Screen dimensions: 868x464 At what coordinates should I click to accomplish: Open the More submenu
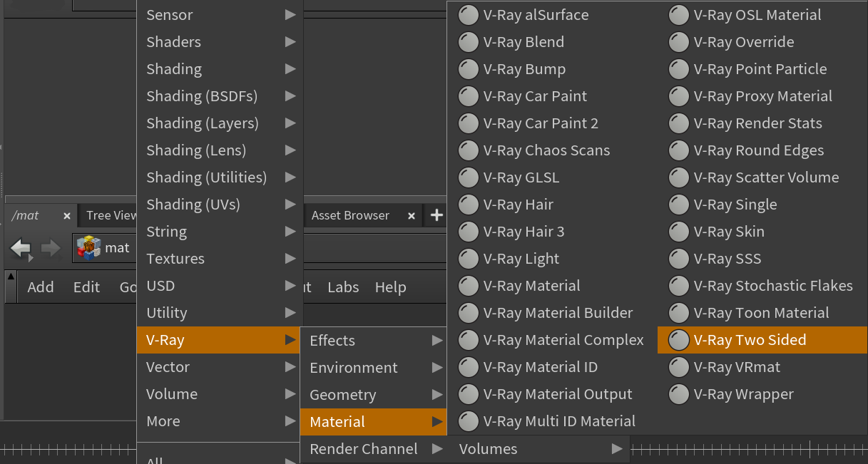click(220, 421)
